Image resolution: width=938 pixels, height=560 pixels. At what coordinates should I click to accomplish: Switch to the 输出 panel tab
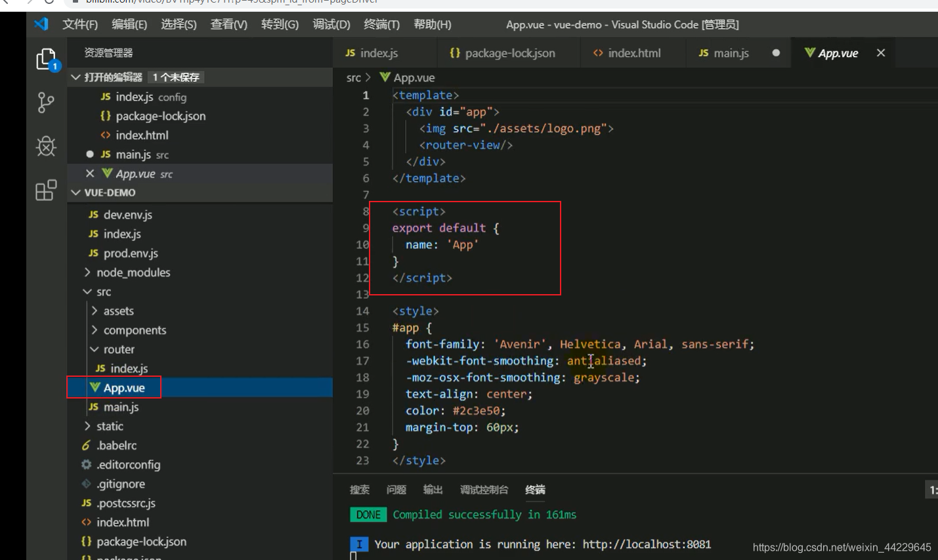(433, 490)
